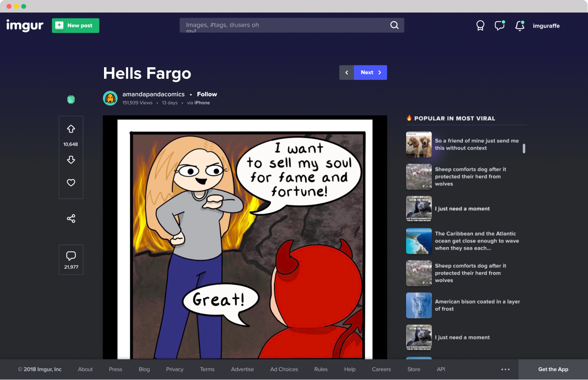Open the share icon options

pyautogui.click(x=71, y=219)
